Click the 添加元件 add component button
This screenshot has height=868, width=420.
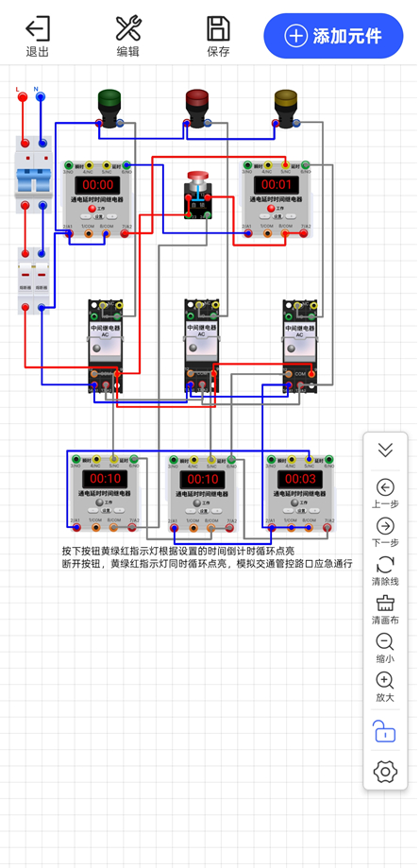(333, 36)
